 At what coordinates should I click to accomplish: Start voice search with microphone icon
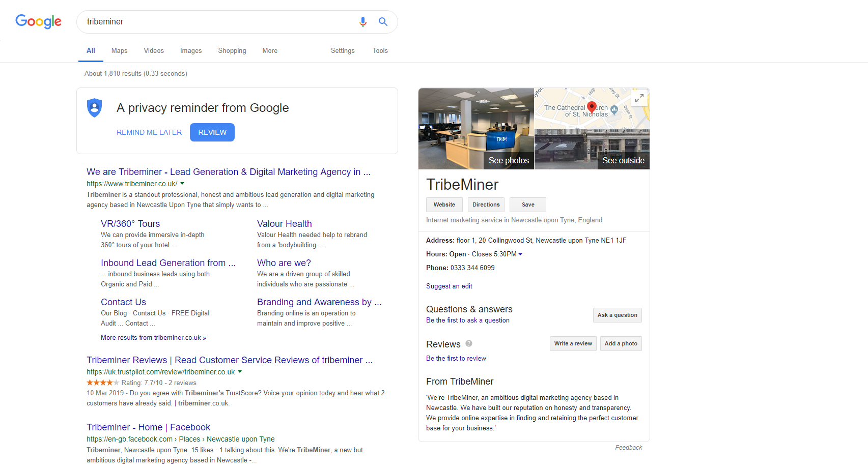363,22
